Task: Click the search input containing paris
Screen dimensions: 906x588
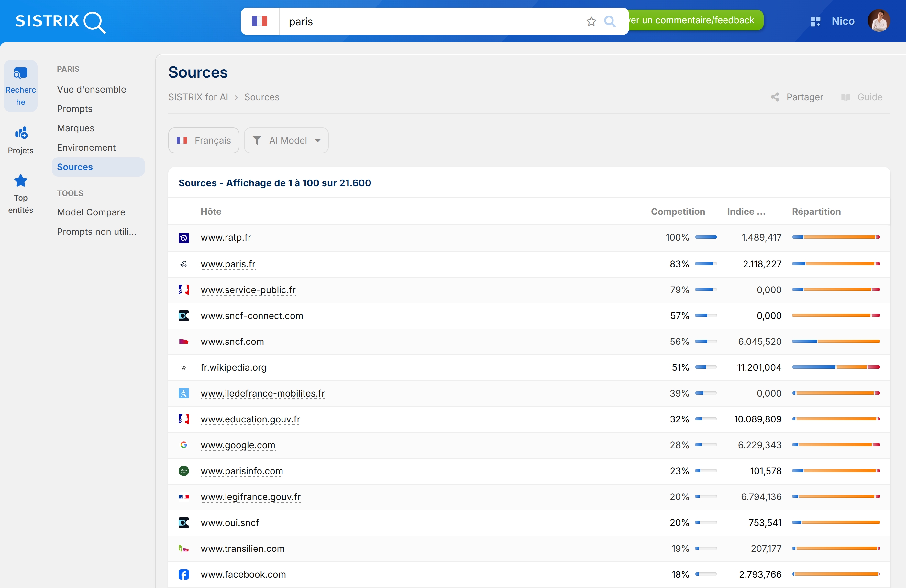Action: [x=430, y=21]
